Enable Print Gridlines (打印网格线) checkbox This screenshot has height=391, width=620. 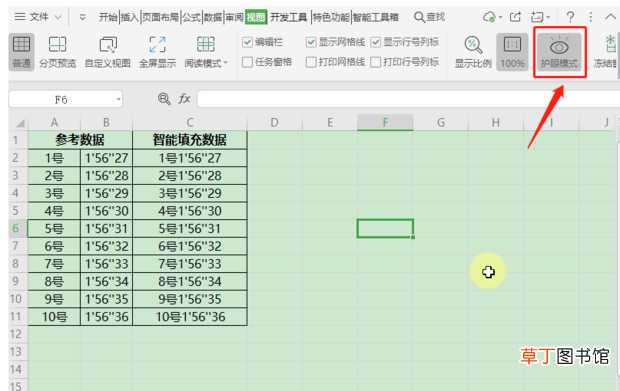(311, 62)
